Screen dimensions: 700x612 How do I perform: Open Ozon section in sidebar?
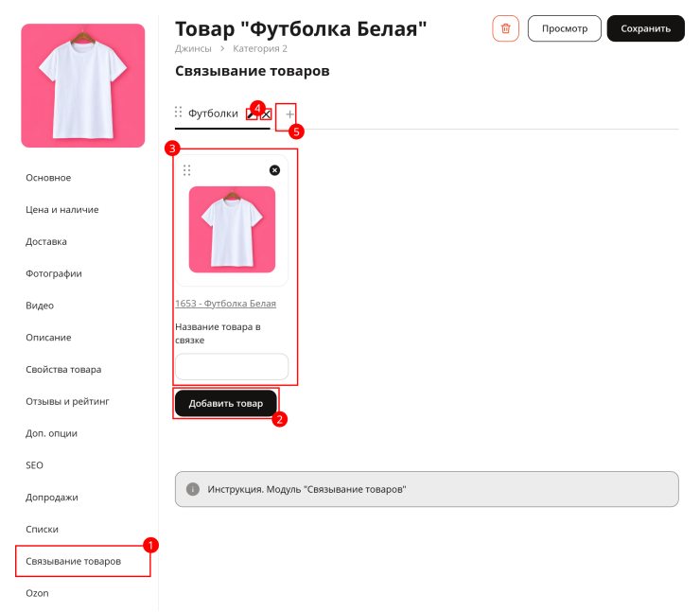[x=37, y=593]
